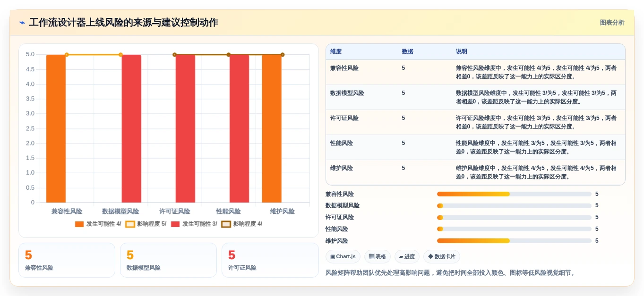The height and width of the screenshot is (296, 644).
Task: Click the 维护风险 x-axis label
Action: (283, 211)
